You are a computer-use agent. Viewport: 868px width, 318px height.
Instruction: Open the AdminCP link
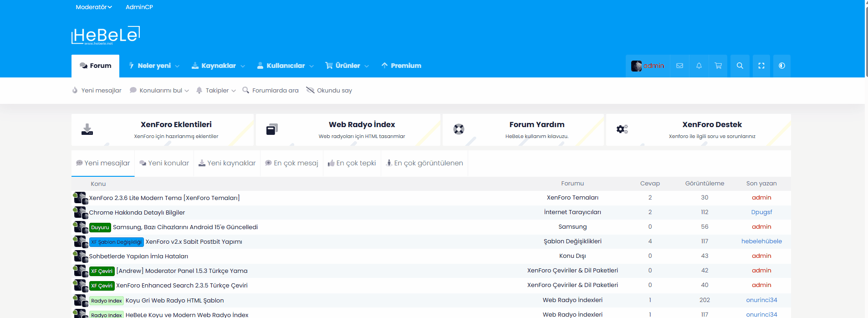click(139, 7)
